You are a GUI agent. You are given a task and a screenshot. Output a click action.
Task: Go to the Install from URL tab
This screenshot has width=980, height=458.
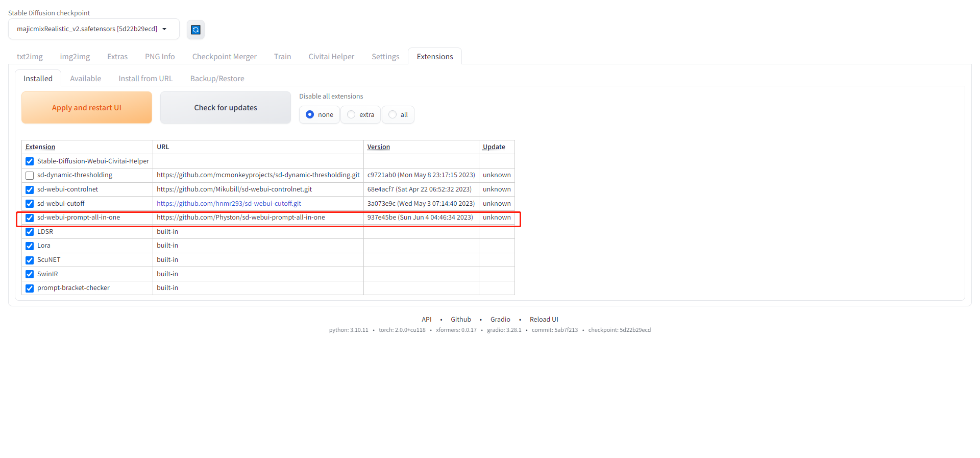(x=145, y=79)
